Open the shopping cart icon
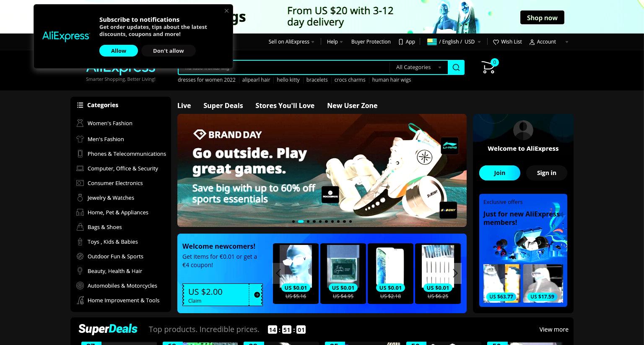The width and height of the screenshot is (644, 345). click(488, 67)
